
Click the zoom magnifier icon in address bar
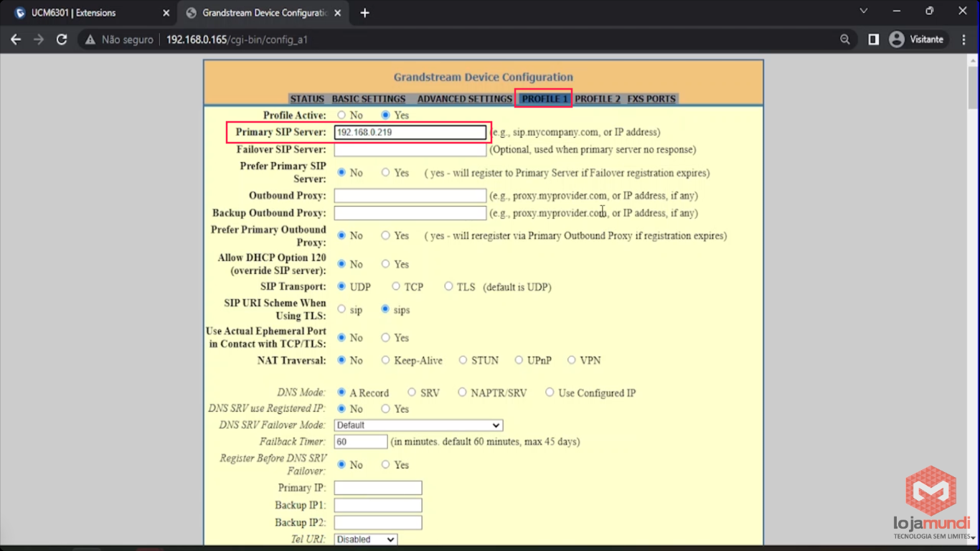[x=845, y=39]
